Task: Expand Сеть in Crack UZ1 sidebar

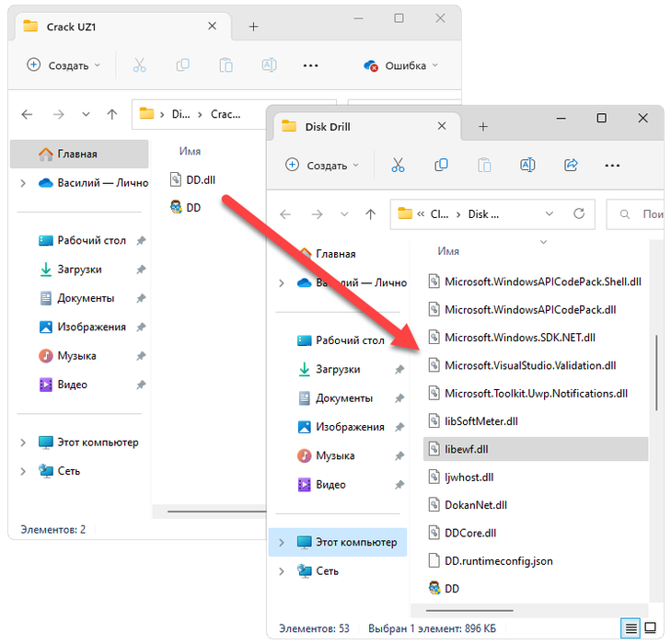Action: [x=23, y=471]
